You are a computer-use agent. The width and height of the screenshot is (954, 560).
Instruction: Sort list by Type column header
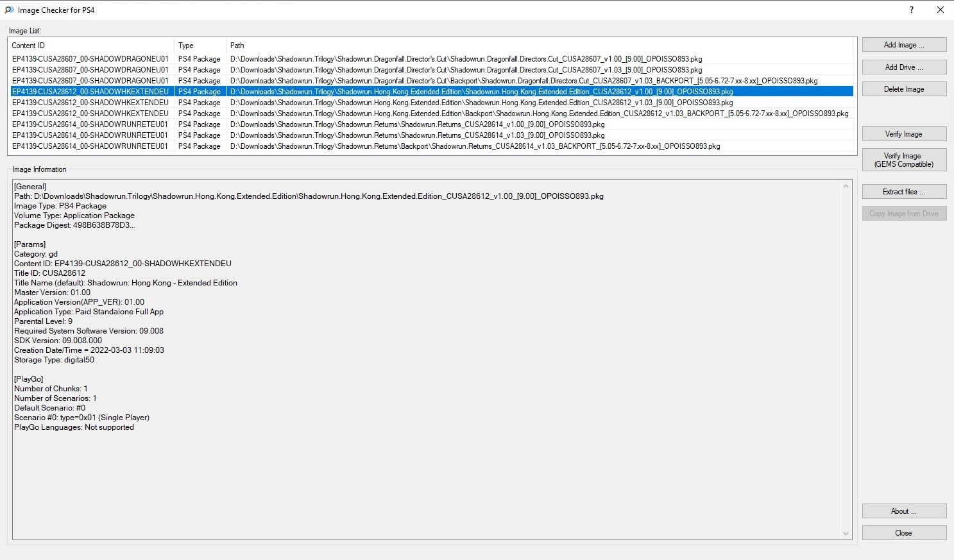200,46
